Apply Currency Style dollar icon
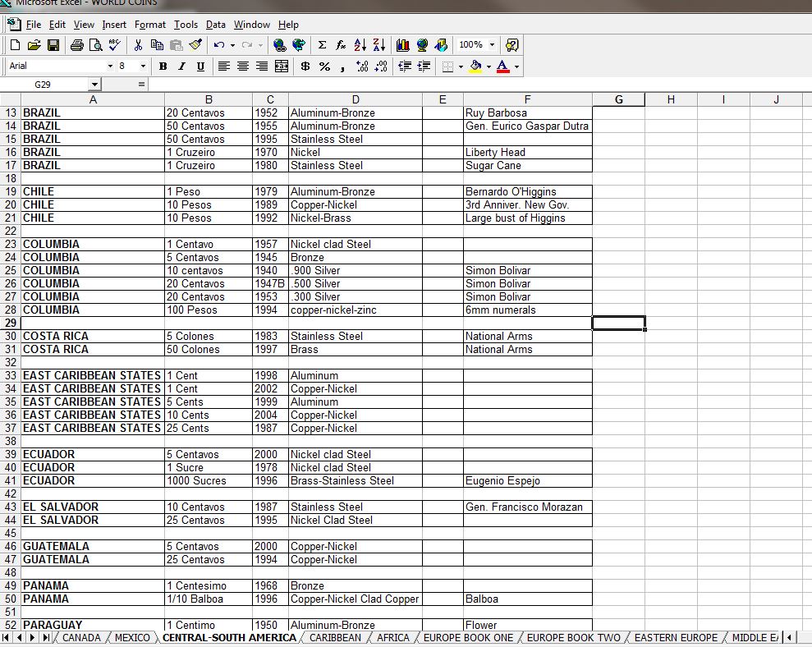 tap(305, 67)
